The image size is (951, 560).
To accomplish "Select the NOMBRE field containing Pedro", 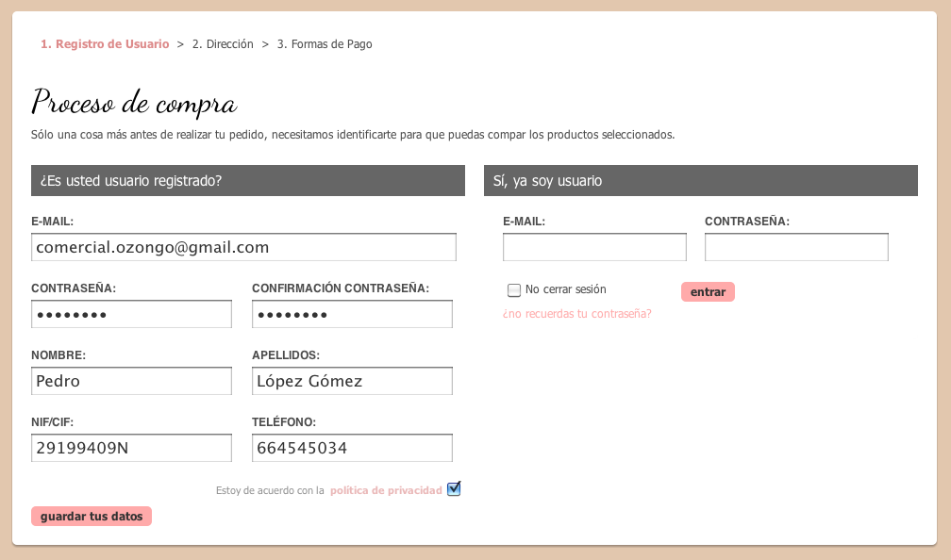I will tap(131, 381).
